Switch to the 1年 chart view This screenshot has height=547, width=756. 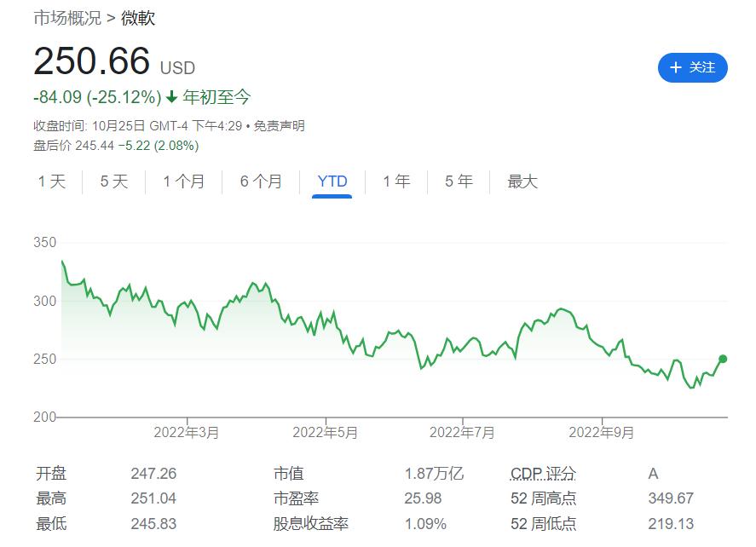(x=396, y=181)
